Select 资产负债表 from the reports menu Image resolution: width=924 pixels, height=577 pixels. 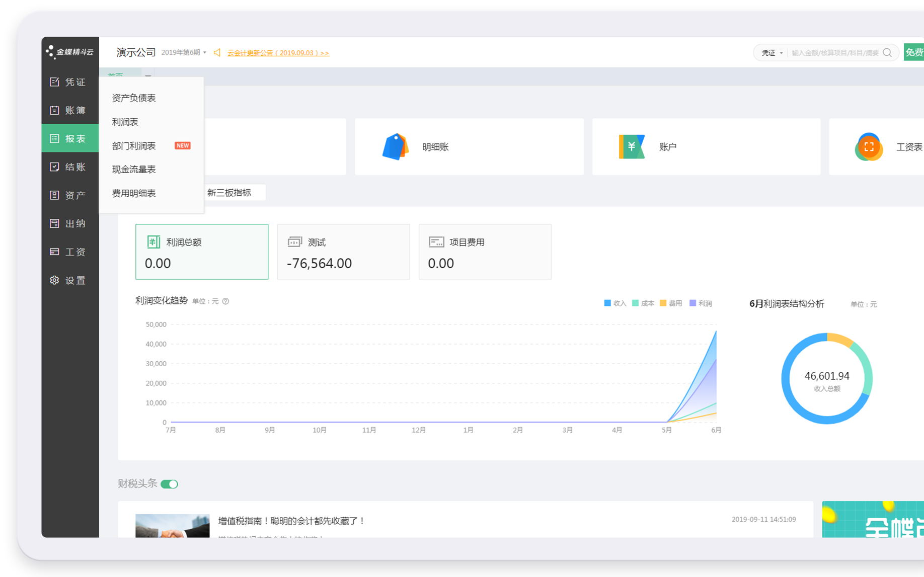pyautogui.click(x=134, y=98)
